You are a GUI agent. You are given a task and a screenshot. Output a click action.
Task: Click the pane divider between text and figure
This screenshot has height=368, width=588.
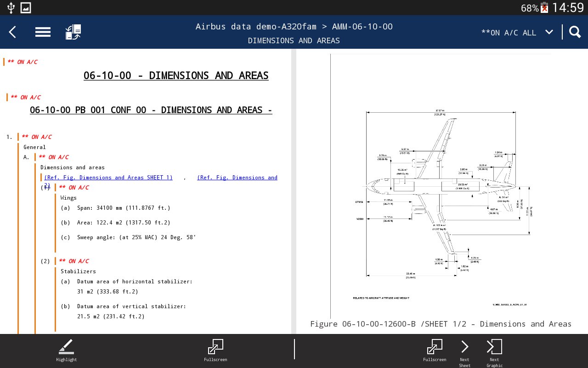click(x=294, y=191)
